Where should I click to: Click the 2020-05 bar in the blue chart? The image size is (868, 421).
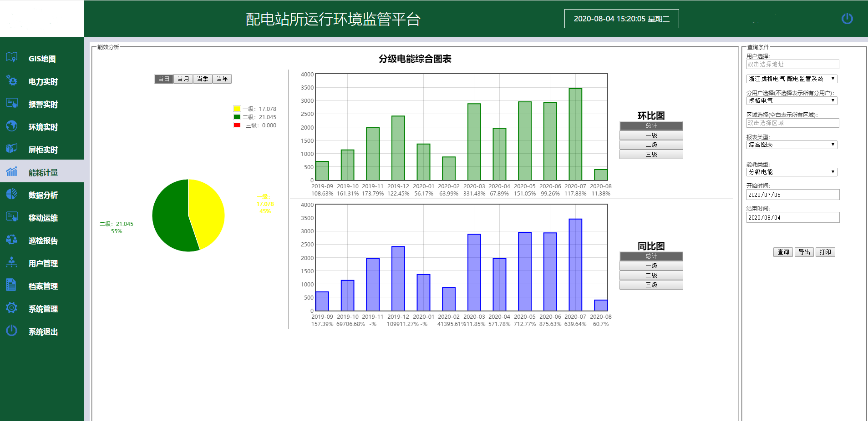pos(525,271)
